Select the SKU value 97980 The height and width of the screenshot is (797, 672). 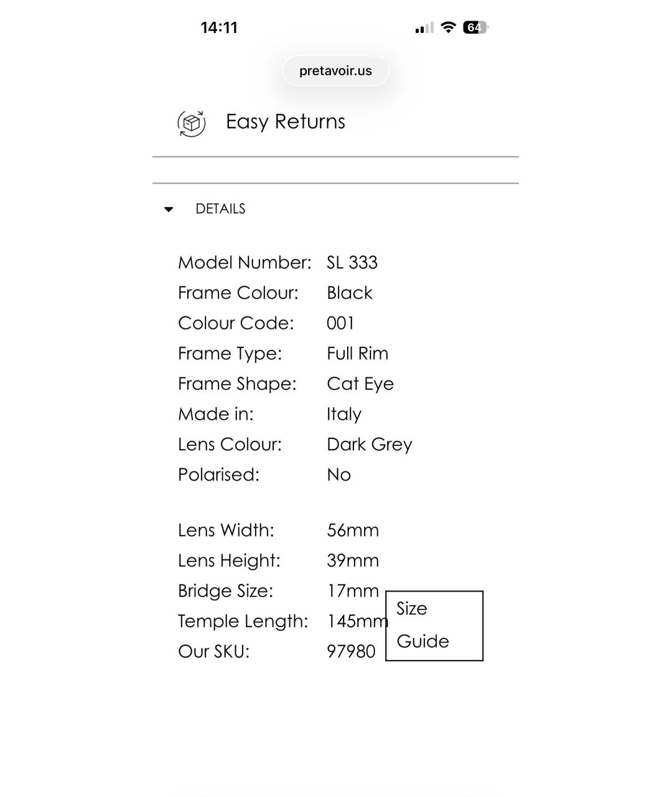click(x=351, y=651)
